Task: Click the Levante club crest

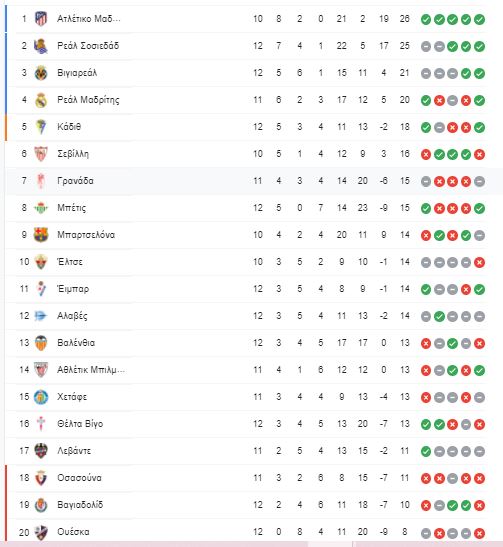Action: coord(41,451)
